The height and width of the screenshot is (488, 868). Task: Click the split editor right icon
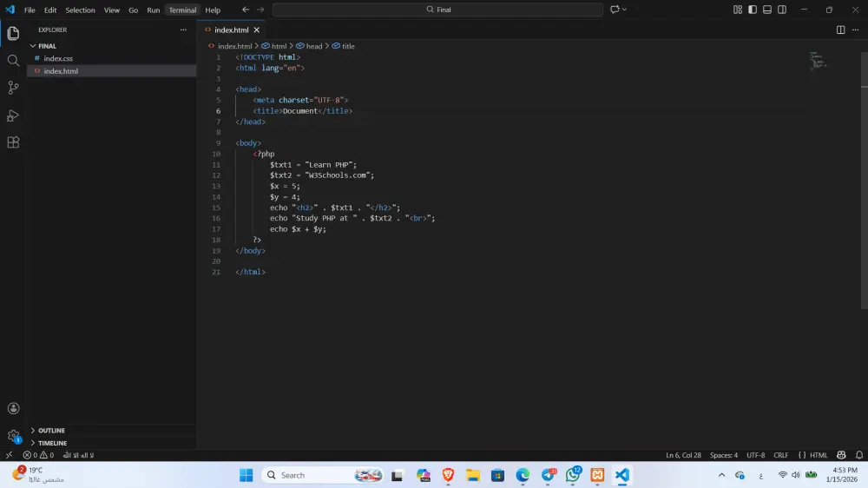(x=840, y=30)
